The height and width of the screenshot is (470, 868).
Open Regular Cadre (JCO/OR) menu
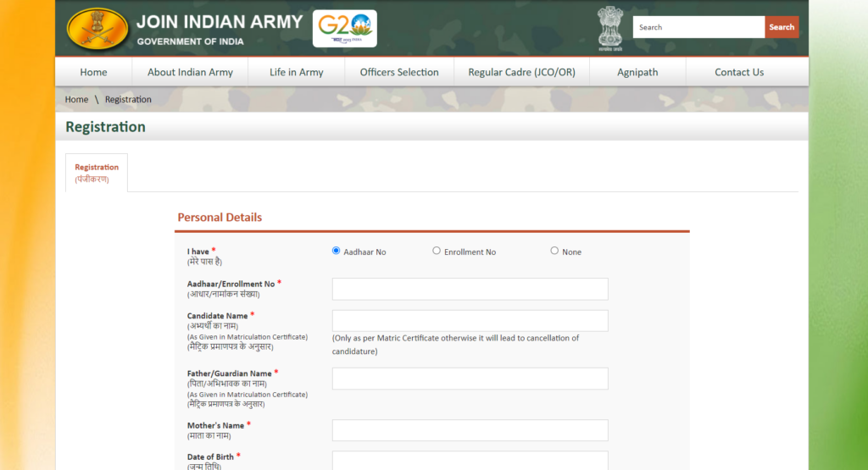521,72
